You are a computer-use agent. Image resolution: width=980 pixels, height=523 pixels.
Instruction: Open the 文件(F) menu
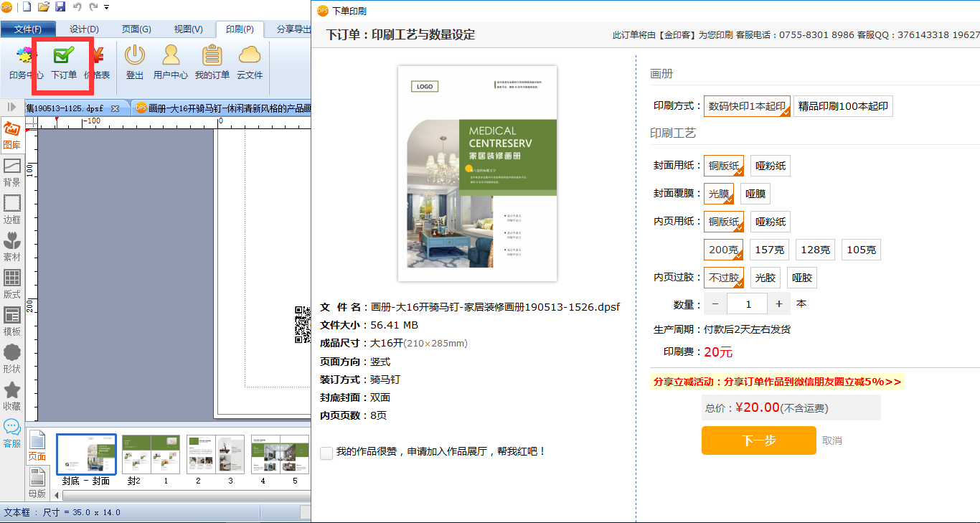point(27,29)
